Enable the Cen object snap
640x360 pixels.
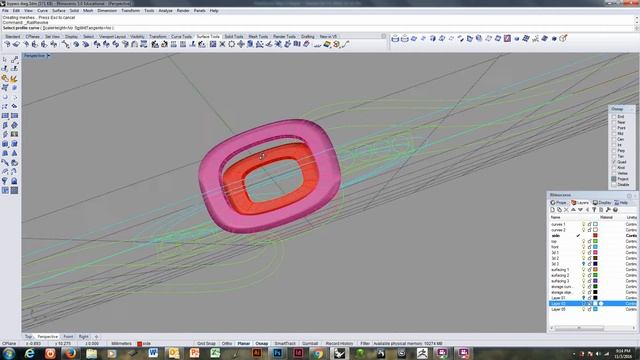pos(614,140)
